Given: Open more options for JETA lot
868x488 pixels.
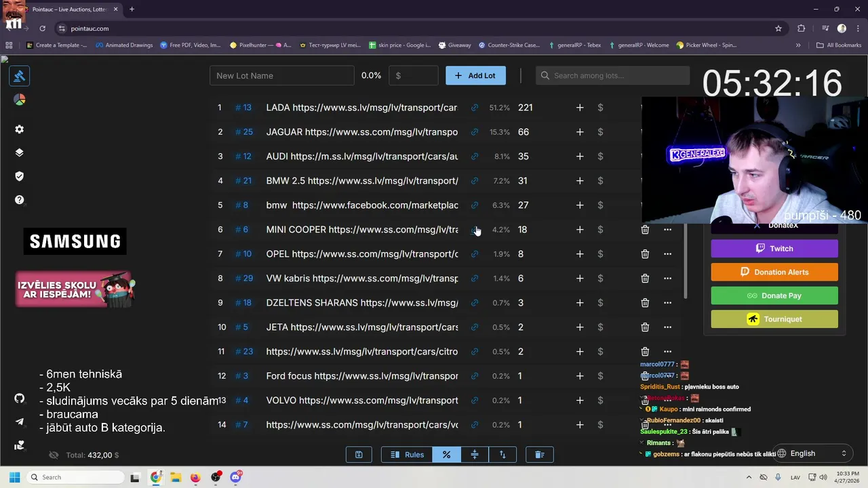Looking at the screenshot, I should [667, 327].
